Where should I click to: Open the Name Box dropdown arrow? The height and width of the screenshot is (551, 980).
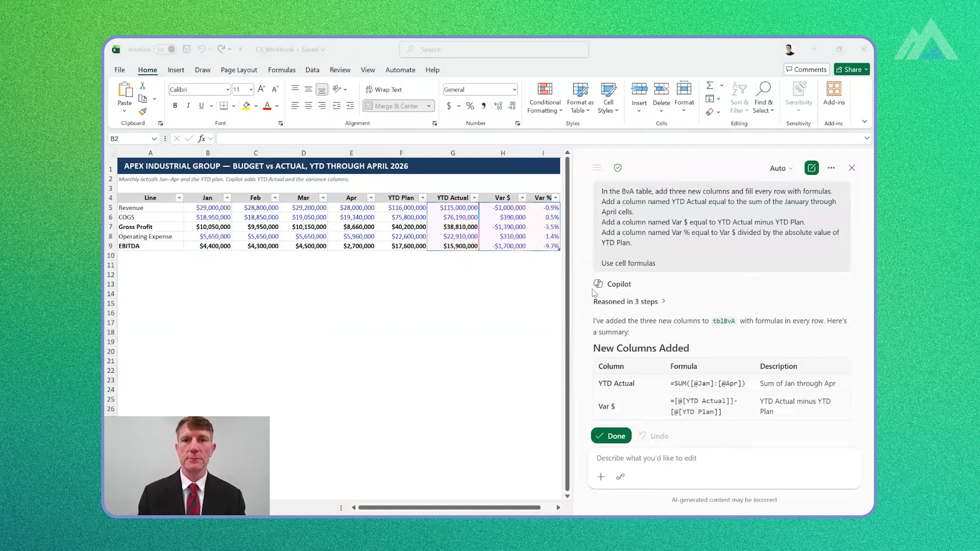(x=154, y=139)
